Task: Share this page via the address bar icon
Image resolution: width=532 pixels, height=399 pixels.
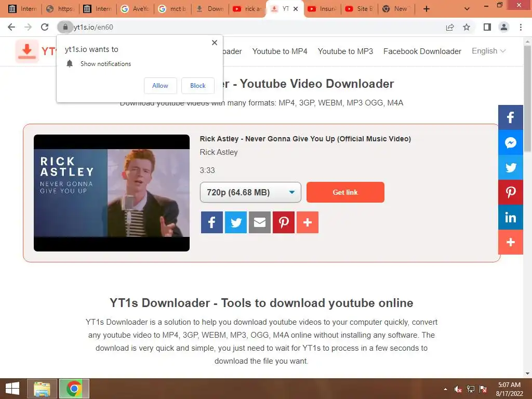Action: click(x=450, y=27)
